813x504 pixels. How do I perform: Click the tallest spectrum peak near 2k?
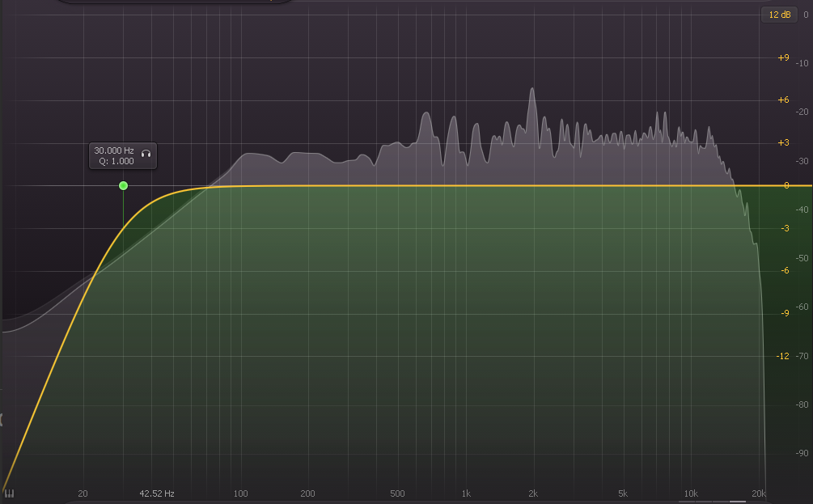pyautogui.click(x=531, y=91)
